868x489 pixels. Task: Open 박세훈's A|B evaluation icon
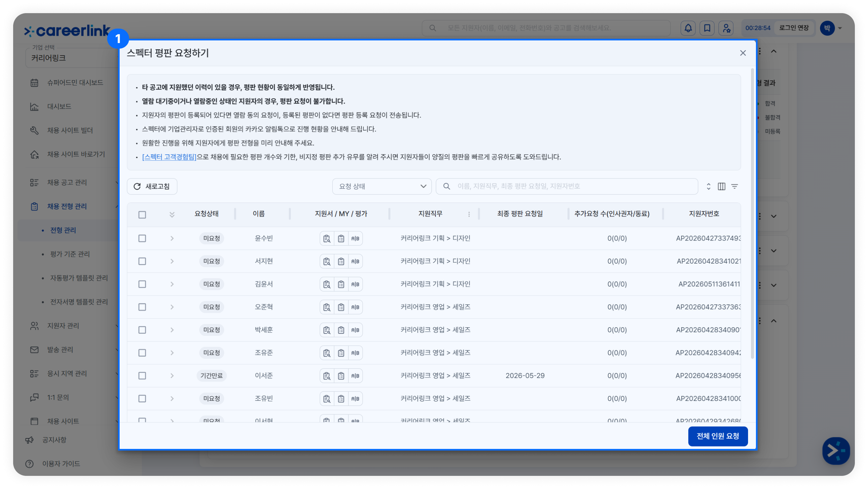click(355, 330)
